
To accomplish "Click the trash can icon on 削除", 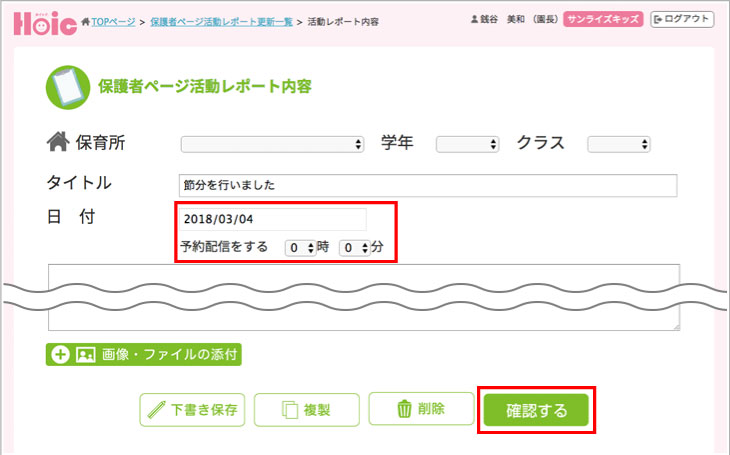I will (x=404, y=408).
